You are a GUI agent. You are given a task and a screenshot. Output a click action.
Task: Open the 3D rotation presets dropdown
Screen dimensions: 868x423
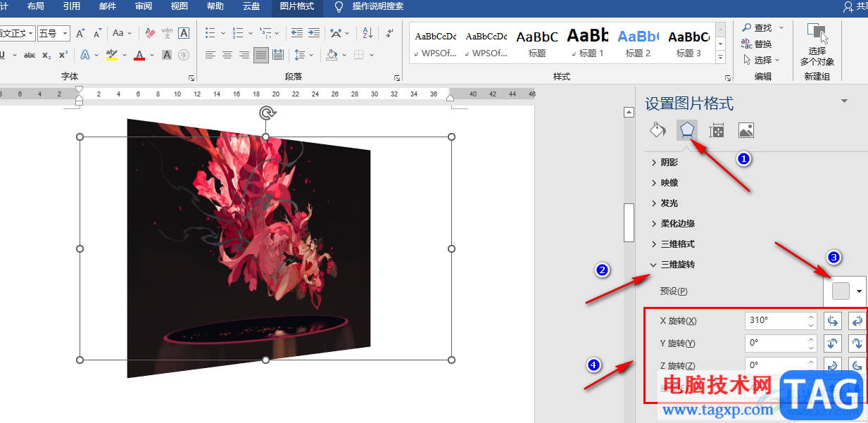point(859,291)
